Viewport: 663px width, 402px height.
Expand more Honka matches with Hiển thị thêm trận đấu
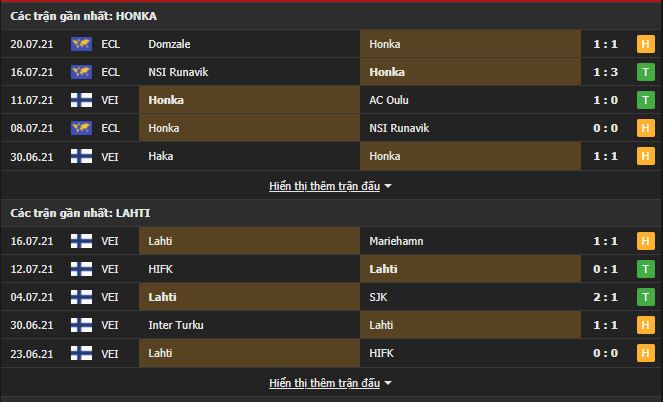click(324, 186)
